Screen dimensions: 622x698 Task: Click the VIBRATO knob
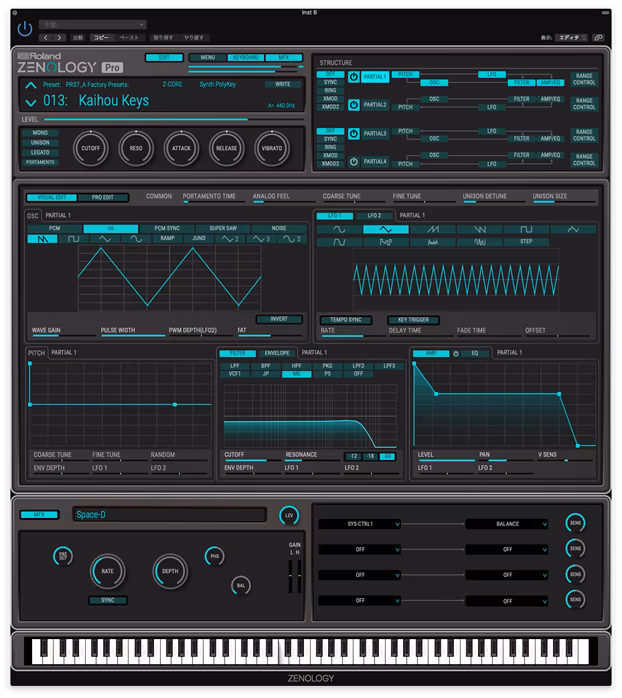pyautogui.click(x=272, y=148)
